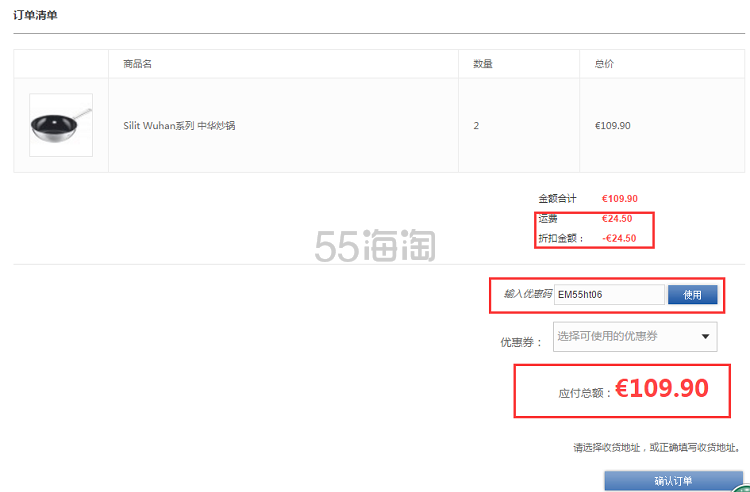Screen dimensions: 750x492
Task: Click the 数量 column header
Action: tap(483, 64)
